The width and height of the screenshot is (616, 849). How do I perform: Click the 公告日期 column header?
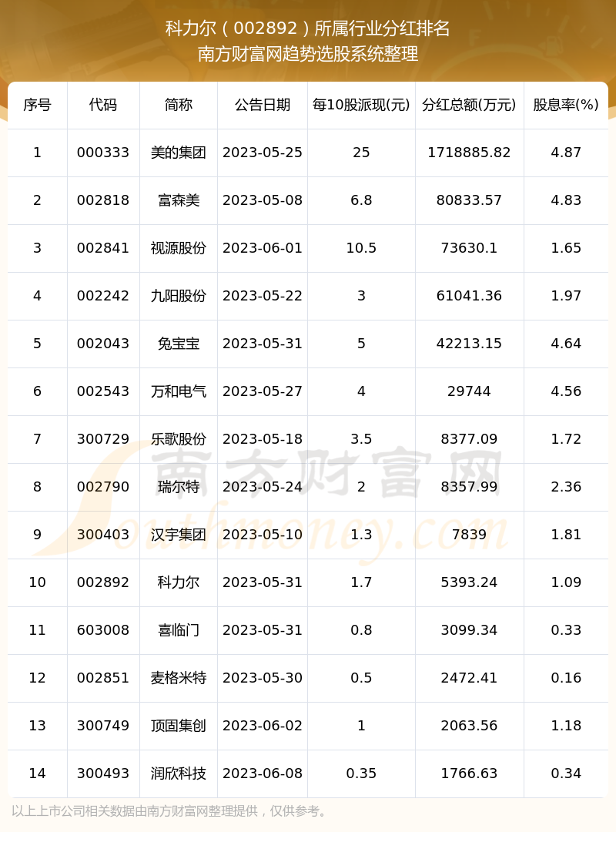(x=263, y=105)
